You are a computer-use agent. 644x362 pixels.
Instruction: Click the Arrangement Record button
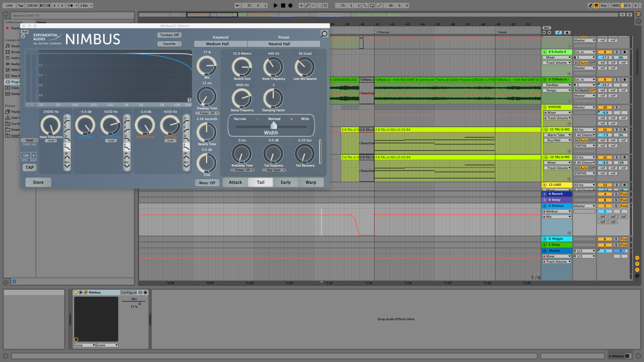point(290,5)
